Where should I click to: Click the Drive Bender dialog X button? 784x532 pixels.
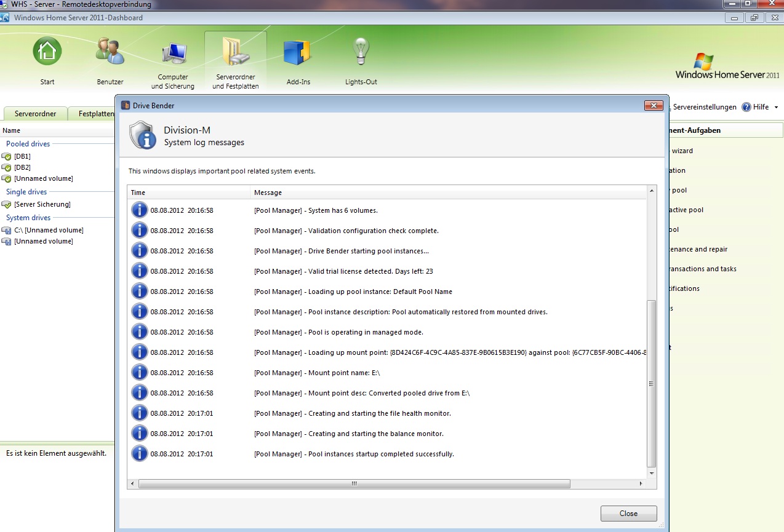click(x=653, y=105)
